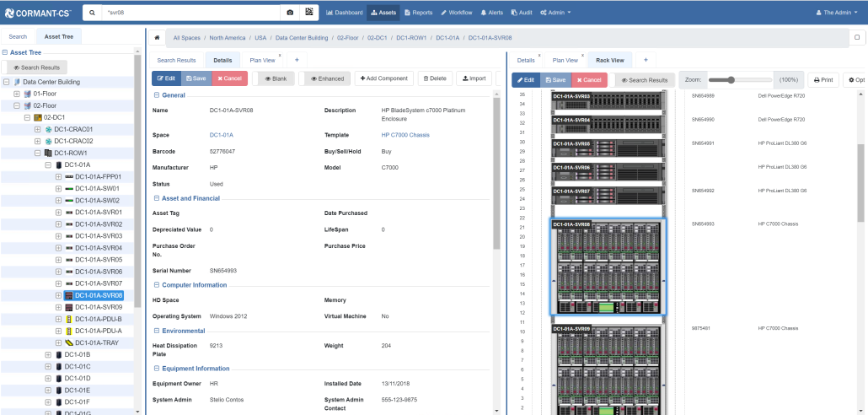Image resolution: width=868 pixels, height=415 pixels.
Task: Click the DC1-01A-PDU-B yellow power icon
Action: click(x=69, y=319)
